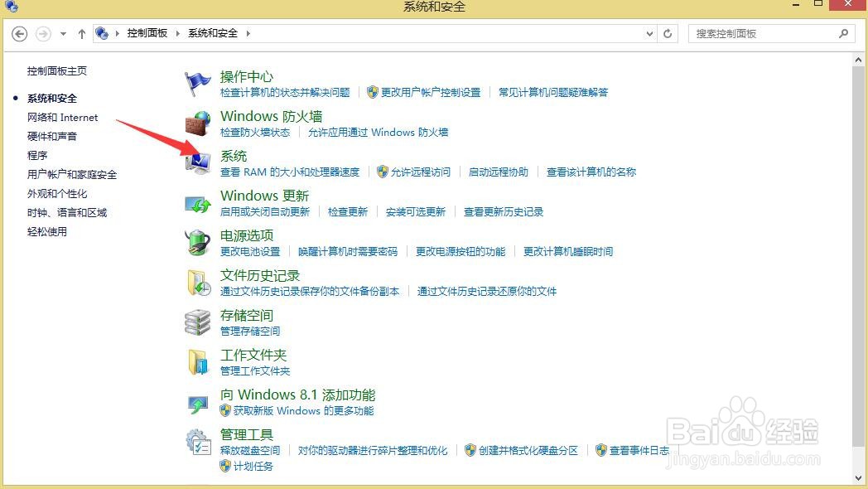Expand the chevron after 系统和安全 breadcrumb
This screenshot has width=868, height=489.
point(248,33)
